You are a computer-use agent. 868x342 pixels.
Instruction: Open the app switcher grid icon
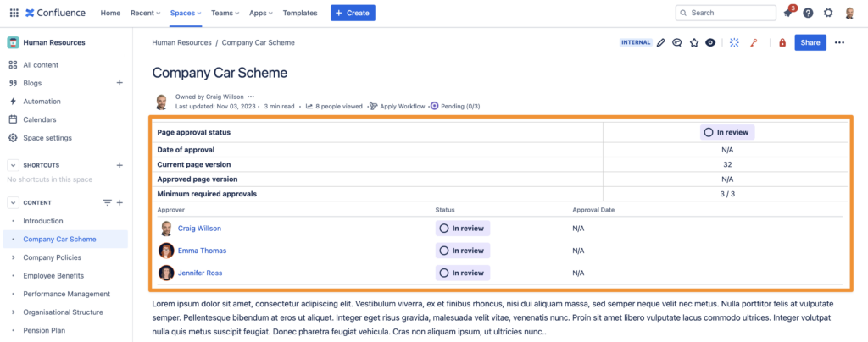(14, 13)
